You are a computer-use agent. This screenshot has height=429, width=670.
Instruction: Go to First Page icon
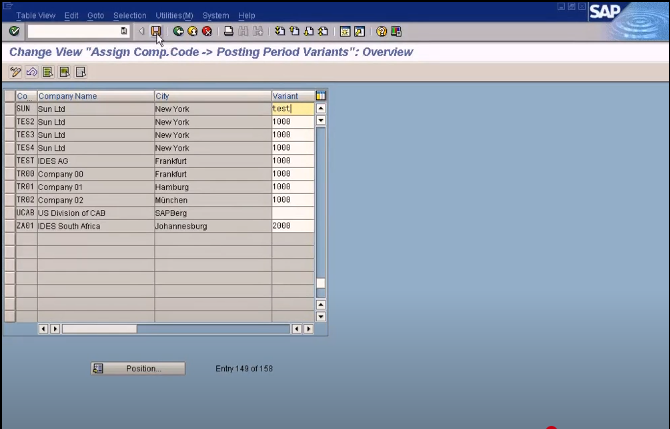tap(280, 31)
